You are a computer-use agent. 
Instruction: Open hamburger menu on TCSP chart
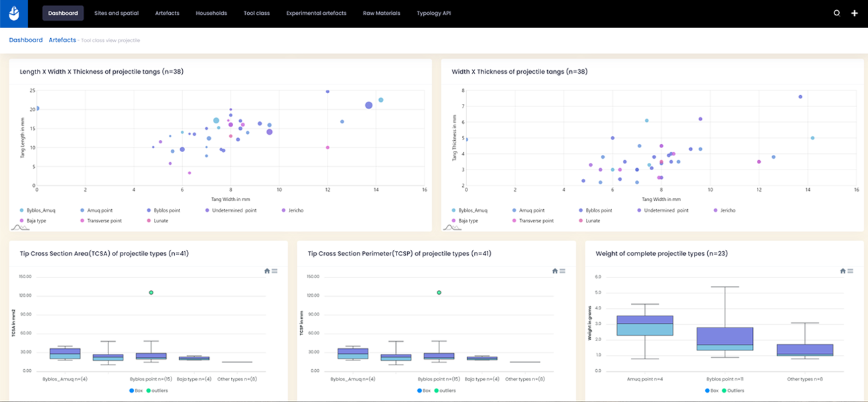pos(562,271)
